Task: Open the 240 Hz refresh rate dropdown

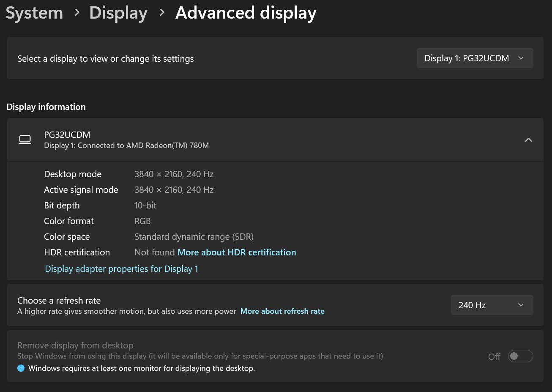Action: click(x=492, y=305)
